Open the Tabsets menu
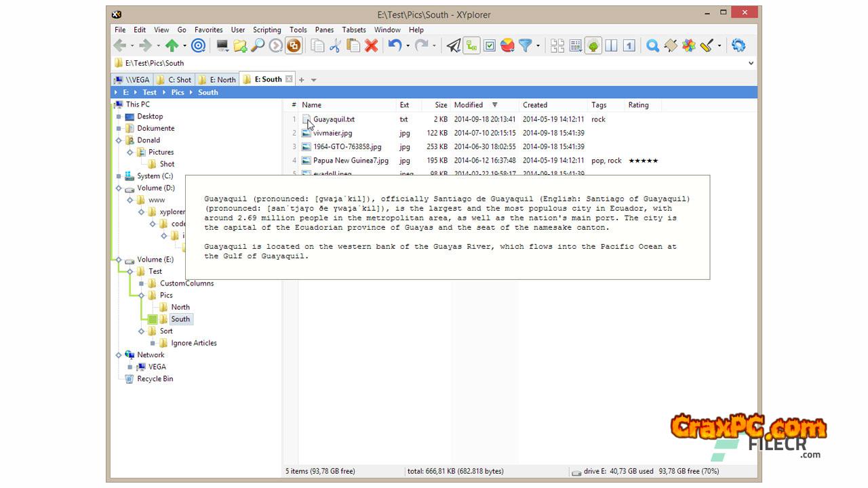Image resolution: width=868 pixels, height=488 pixels. 353,30
